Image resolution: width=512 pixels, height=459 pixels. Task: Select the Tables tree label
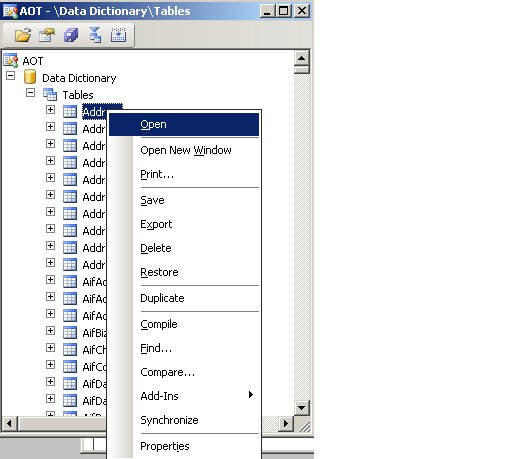(x=78, y=95)
